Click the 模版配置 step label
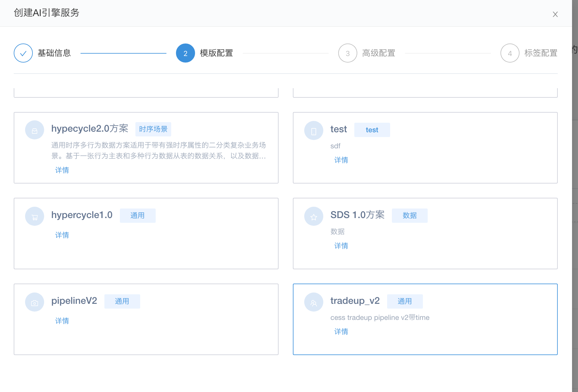The width and height of the screenshot is (578, 392). point(217,53)
